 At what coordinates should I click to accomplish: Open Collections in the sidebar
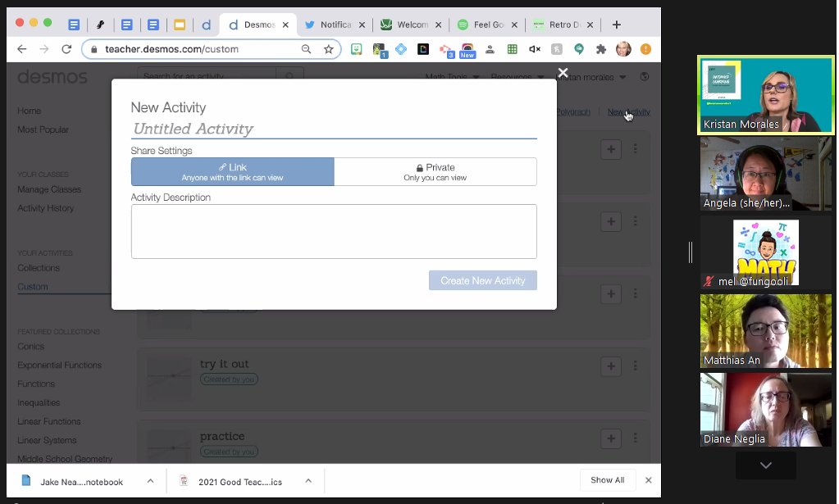pyautogui.click(x=38, y=268)
